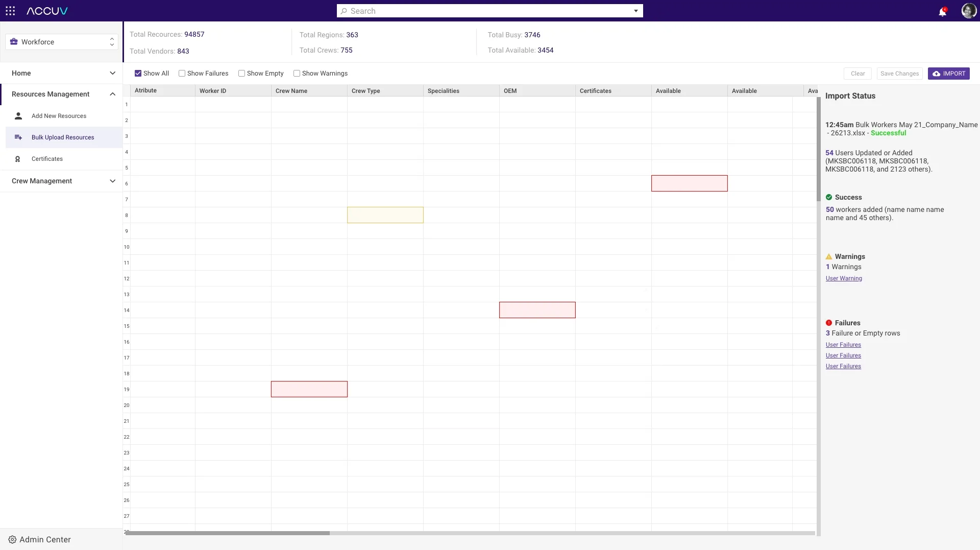Click the green Success check icon
The height and width of the screenshot is (550, 980).
pyautogui.click(x=829, y=197)
